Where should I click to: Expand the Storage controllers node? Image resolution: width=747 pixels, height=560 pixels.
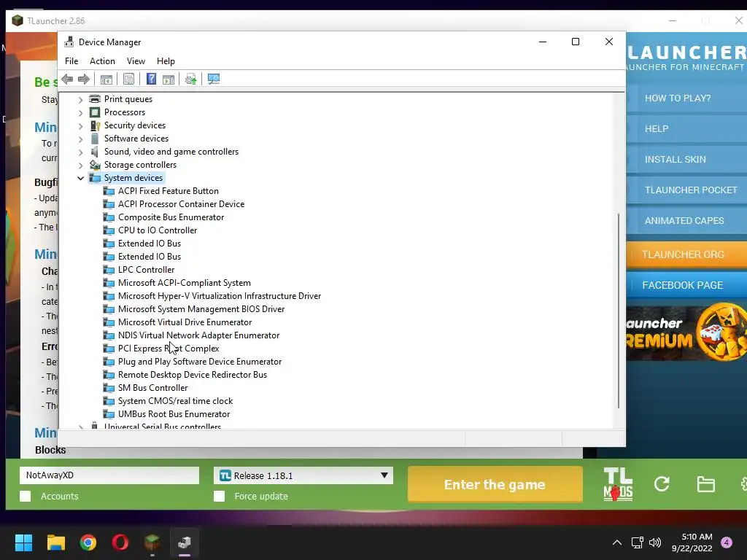pyautogui.click(x=80, y=166)
